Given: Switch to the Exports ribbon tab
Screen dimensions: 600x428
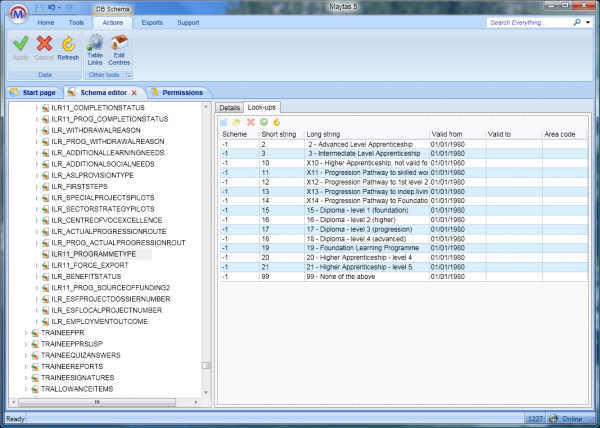Looking at the screenshot, I should [153, 21].
